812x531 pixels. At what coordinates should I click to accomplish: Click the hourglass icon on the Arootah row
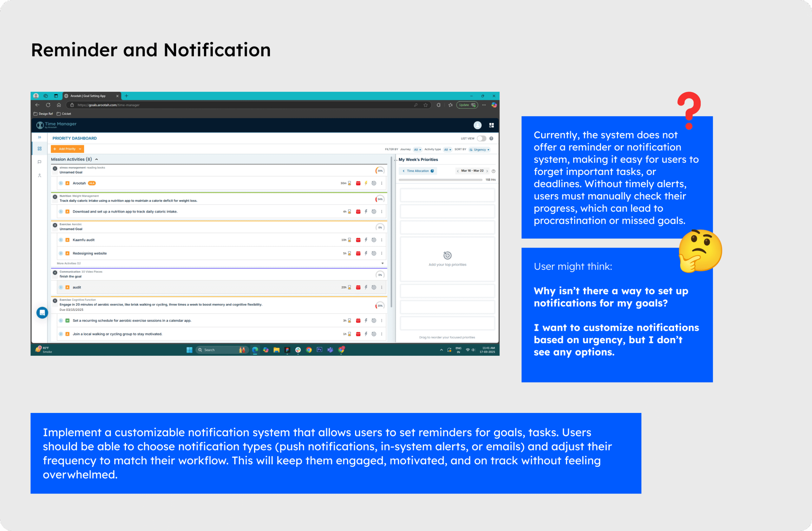[349, 183]
